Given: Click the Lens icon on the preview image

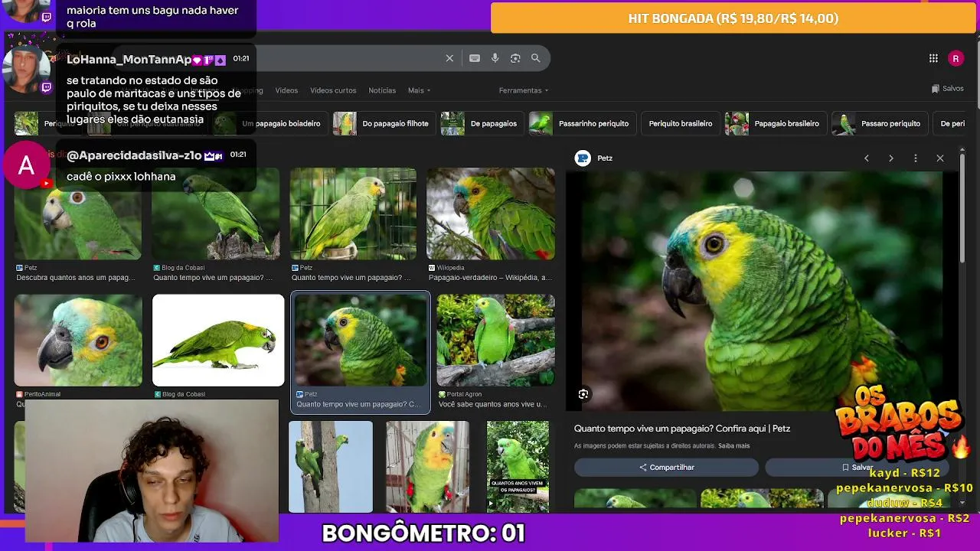Looking at the screenshot, I should 583,394.
